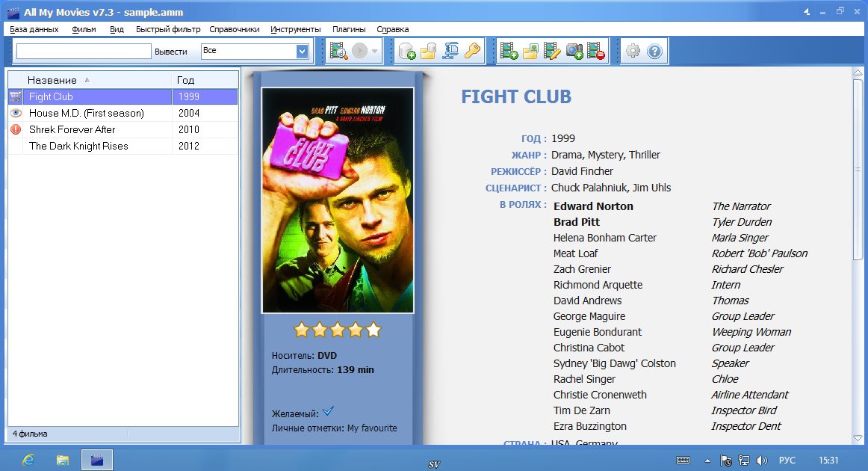Click role name Marla Singer

740,238
